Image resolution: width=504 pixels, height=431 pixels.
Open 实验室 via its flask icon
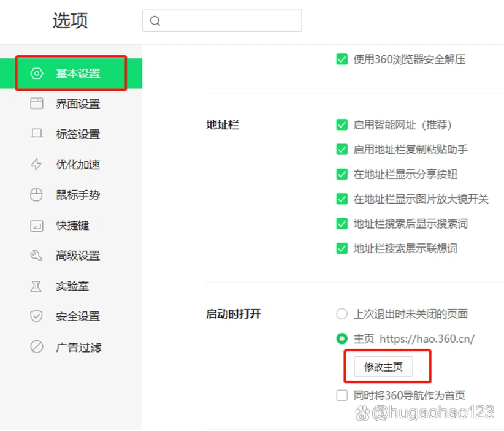tap(37, 286)
